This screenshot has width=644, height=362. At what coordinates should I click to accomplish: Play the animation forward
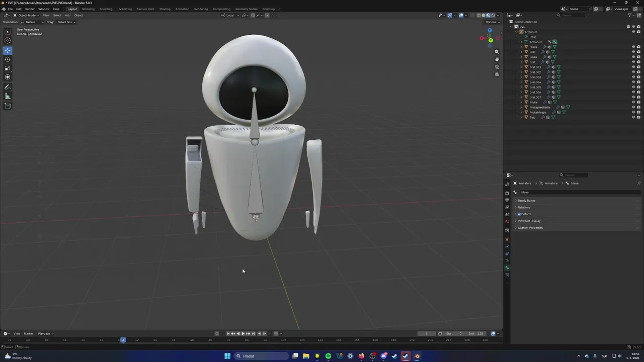[243, 333]
